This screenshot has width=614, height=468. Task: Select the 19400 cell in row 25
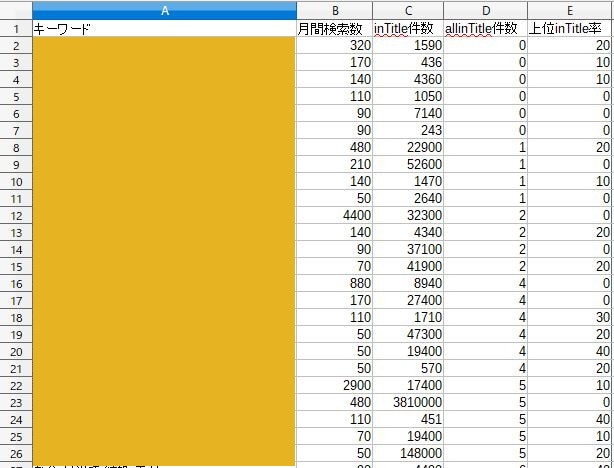click(408, 436)
